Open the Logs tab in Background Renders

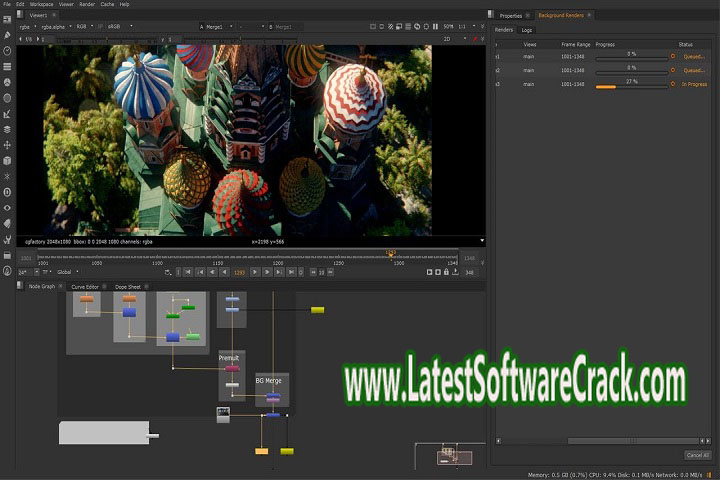click(x=527, y=30)
